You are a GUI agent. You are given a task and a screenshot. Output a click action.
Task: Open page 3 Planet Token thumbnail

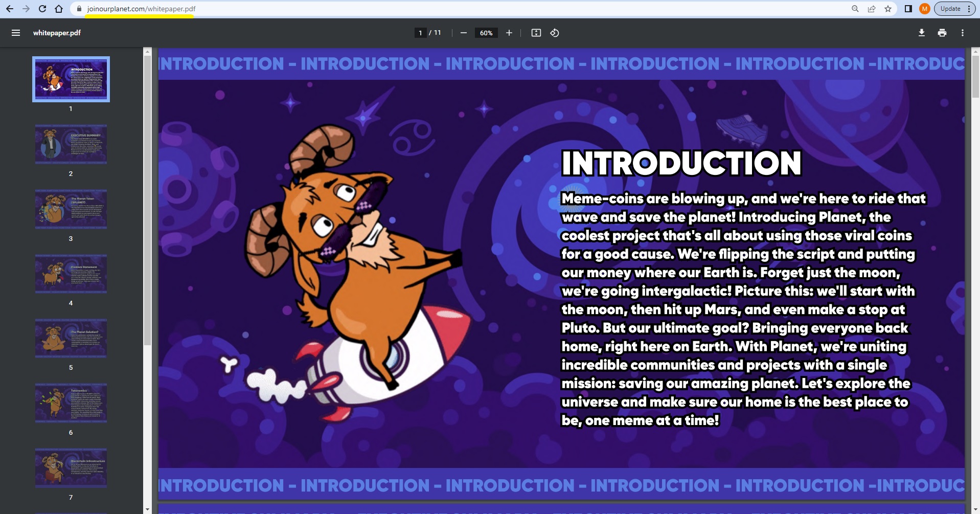coord(71,209)
